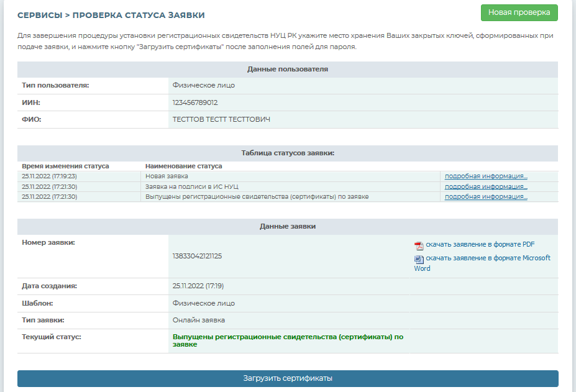The height and width of the screenshot is (392, 576).
Task: Click the Загрузить сертификаты button
Action: 288,378
